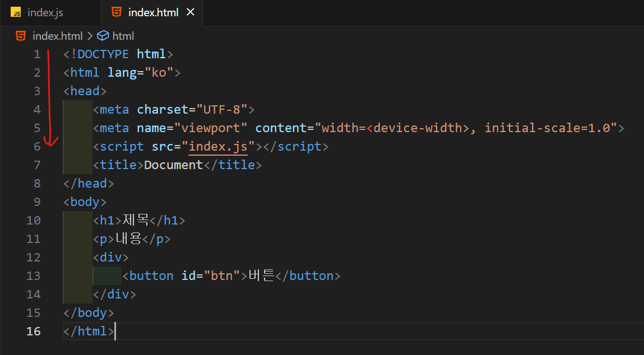Click line number 9 beside body tag
The height and width of the screenshot is (355, 644).
tap(37, 202)
